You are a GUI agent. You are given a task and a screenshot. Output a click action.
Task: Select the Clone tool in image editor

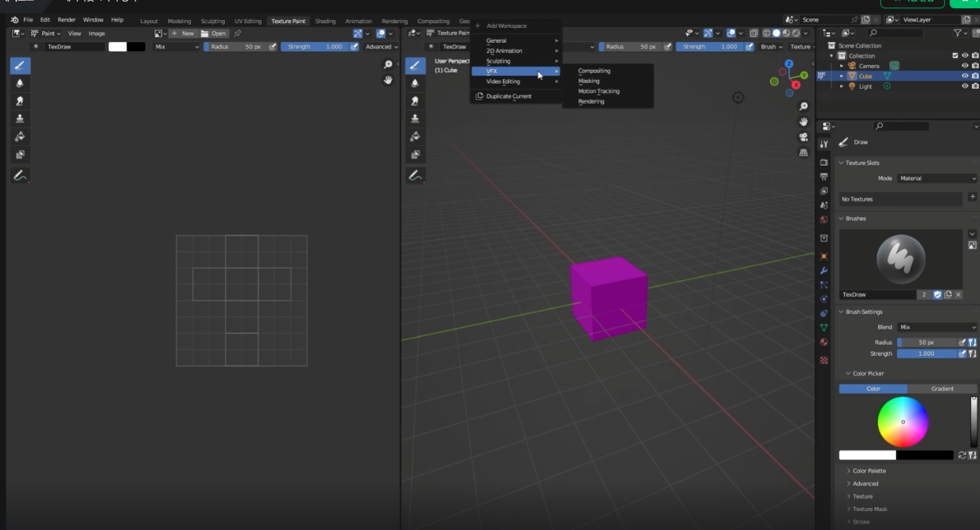pos(20,119)
